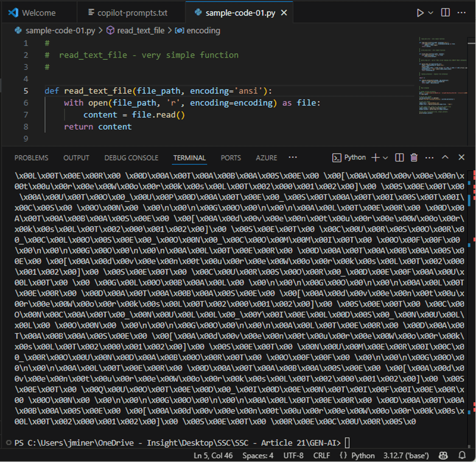476x462 pixels.
Task: Show additional panel views via ellipsis after AZURE
Action: (x=293, y=157)
